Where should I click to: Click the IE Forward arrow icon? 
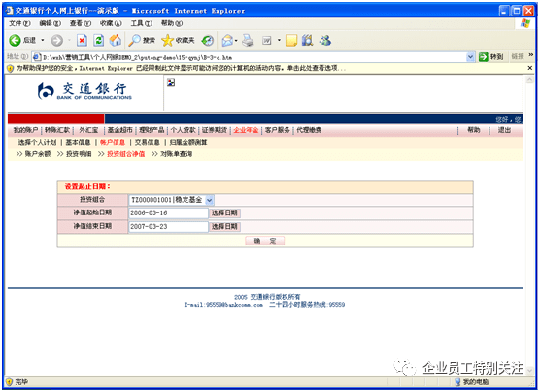click(57, 40)
